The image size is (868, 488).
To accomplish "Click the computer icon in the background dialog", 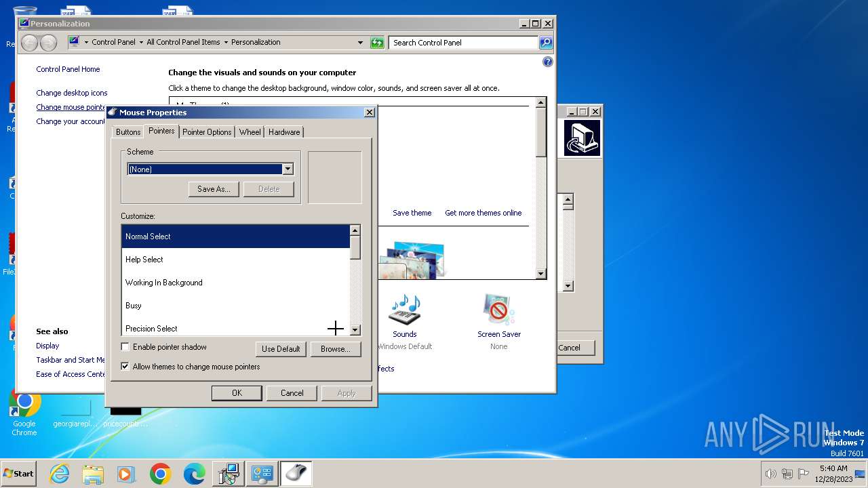I will click(582, 138).
